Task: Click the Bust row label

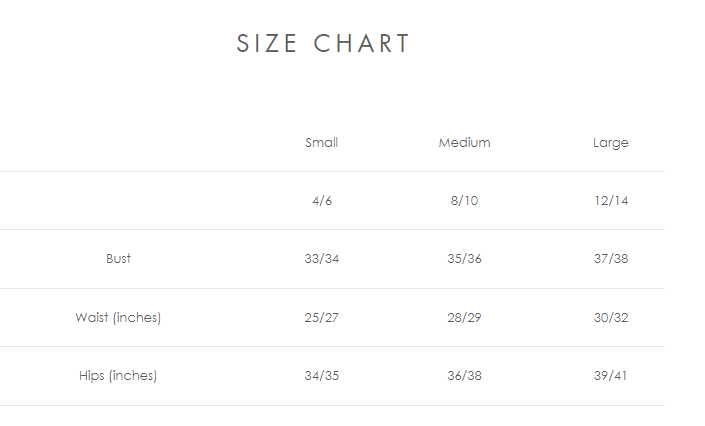Action: [118, 259]
